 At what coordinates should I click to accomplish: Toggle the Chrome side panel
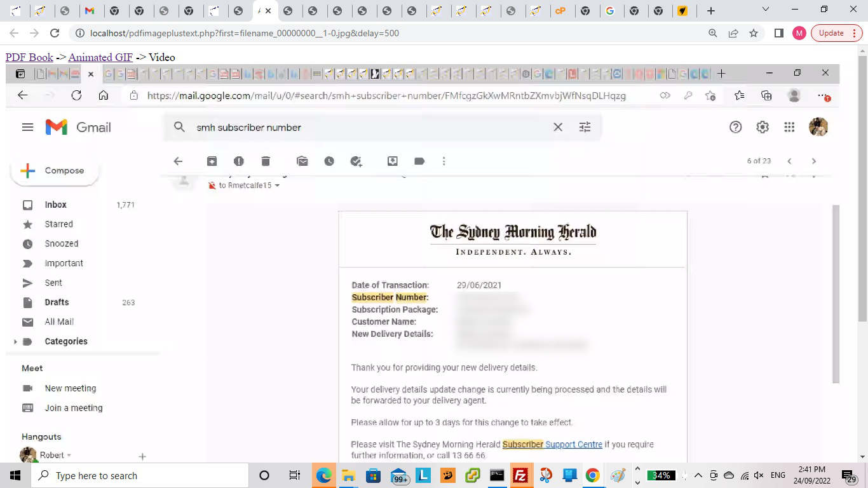point(779,33)
